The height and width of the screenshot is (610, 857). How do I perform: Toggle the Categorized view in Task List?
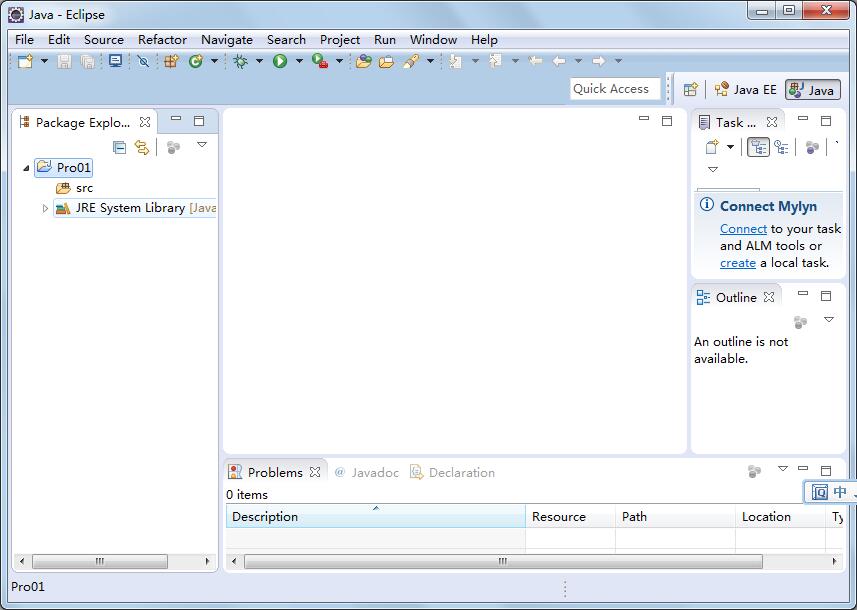pyautogui.click(x=759, y=147)
